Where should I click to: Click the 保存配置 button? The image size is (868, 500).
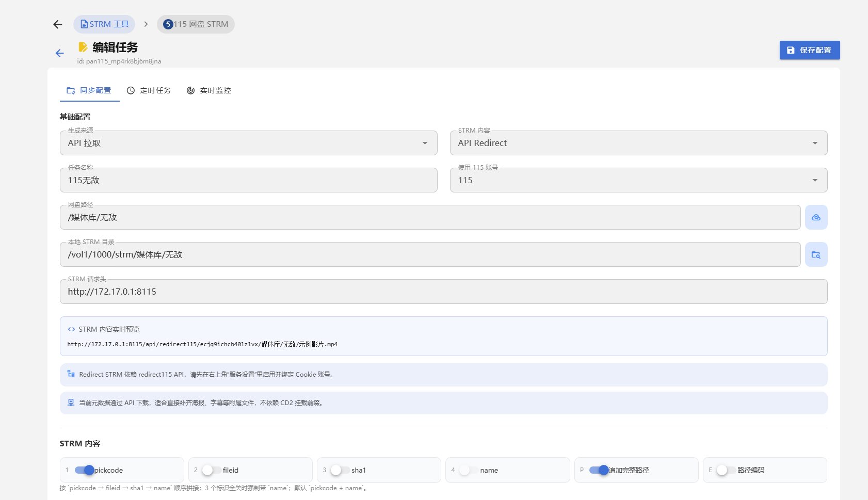pyautogui.click(x=810, y=50)
